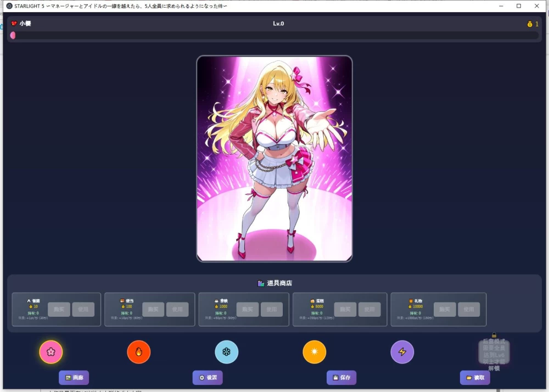Screen dimensions: 549x392
Task: Open the 画廊 gallery
Action: tap(74, 378)
